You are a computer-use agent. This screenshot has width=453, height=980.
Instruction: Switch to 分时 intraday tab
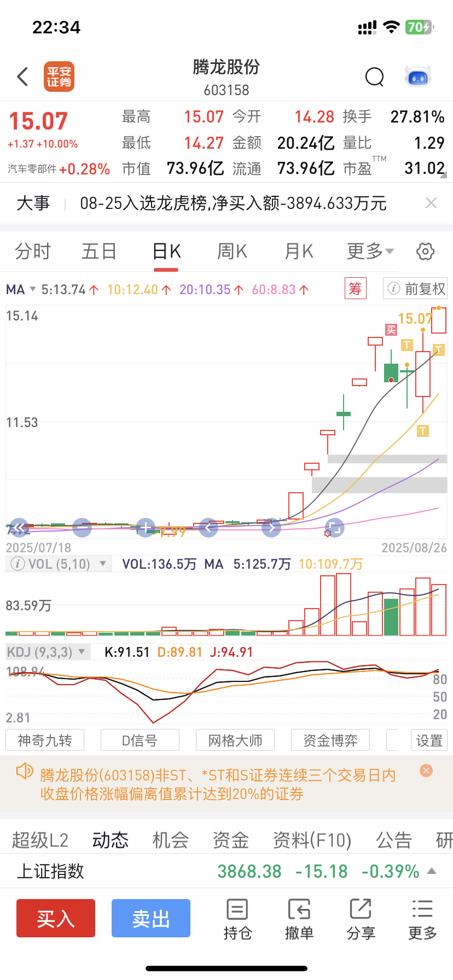(33, 252)
